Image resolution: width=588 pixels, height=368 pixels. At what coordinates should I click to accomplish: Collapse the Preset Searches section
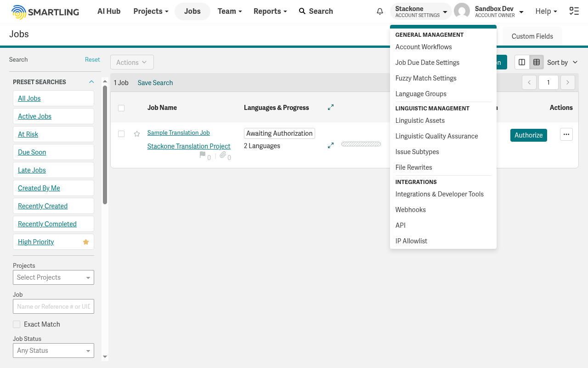point(91,82)
